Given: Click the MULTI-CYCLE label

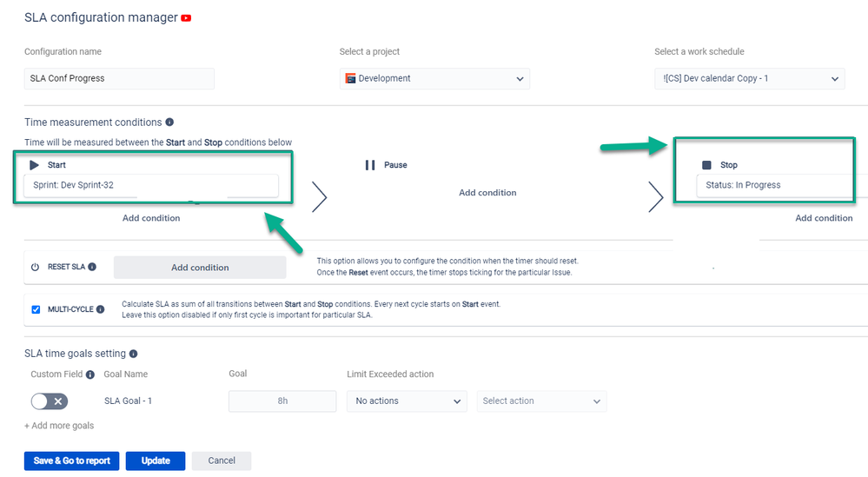Looking at the screenshot, I should point(70,309).
